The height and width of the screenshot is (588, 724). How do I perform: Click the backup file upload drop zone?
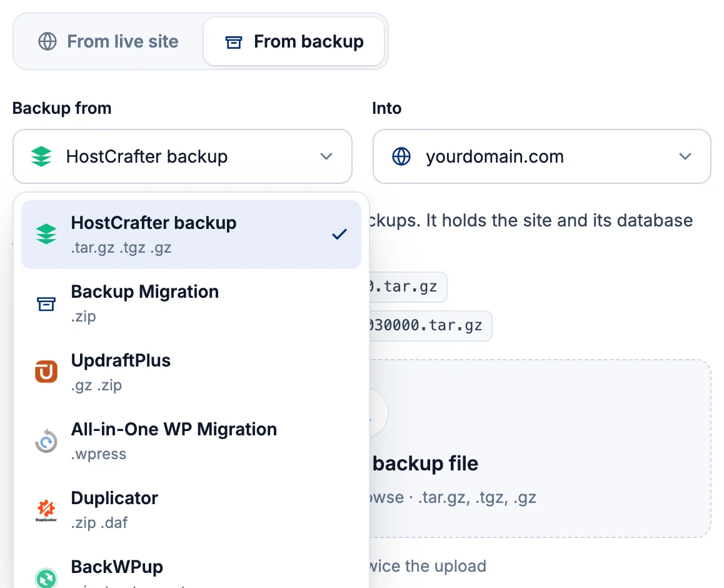click(540, 448)
